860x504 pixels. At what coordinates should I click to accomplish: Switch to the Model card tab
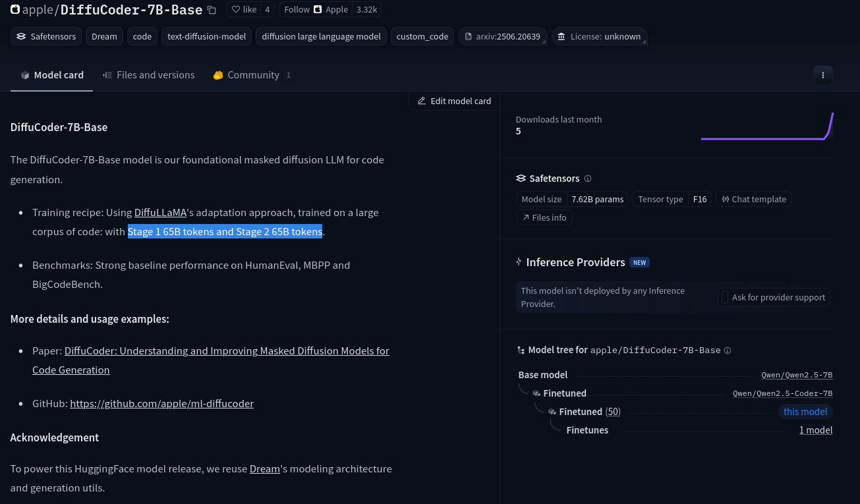point(52,75)
